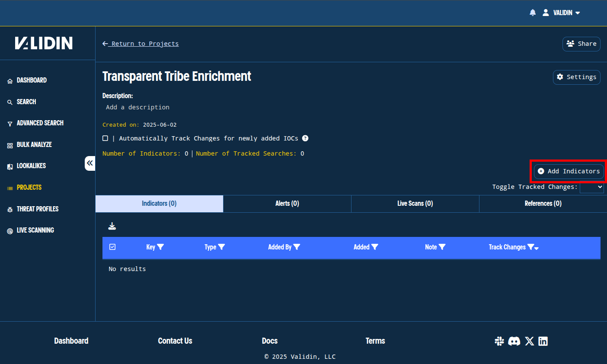Open Advanced Search from sidebar
The height and width of the screenshot is (364, 607).
35,123
